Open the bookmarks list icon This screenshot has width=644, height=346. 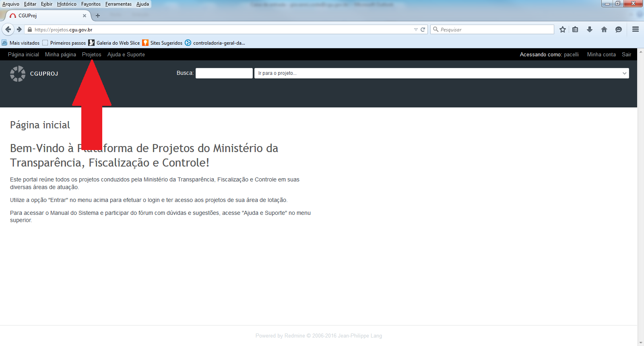point(575,29)
